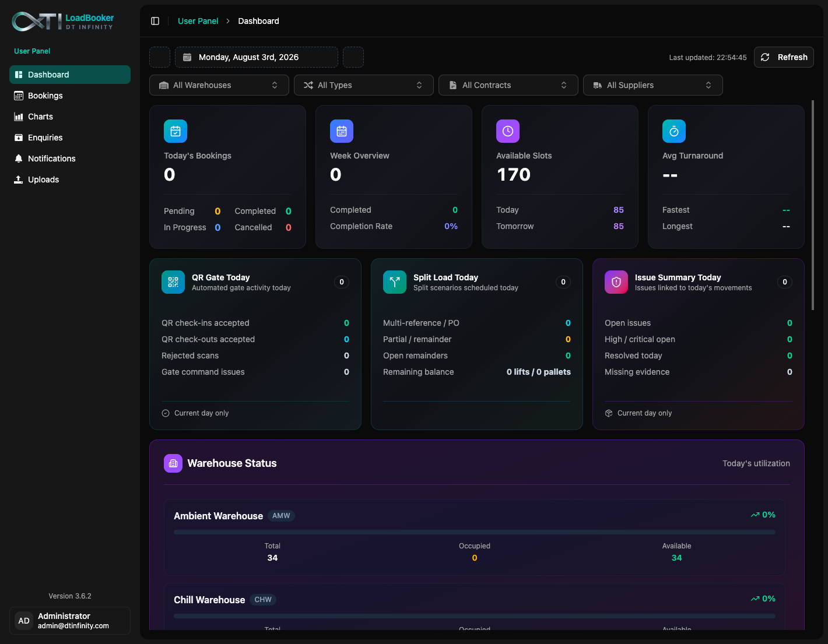Click the Tomorrow 85 slots value

point(619,226)
